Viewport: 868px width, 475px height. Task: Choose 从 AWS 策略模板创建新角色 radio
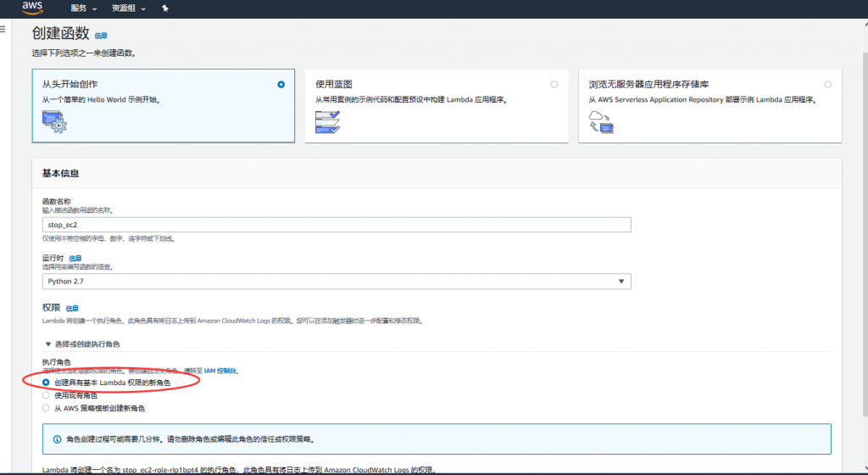tap(47, 408)
